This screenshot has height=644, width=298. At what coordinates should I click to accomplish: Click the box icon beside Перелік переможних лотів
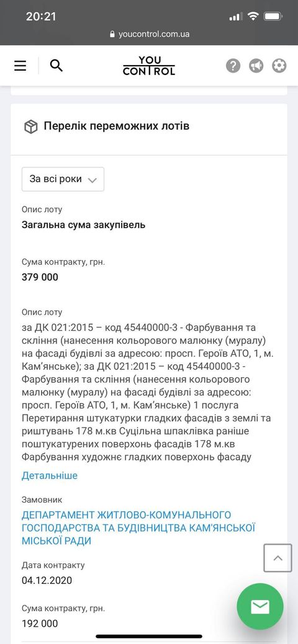tap(31, 126)
